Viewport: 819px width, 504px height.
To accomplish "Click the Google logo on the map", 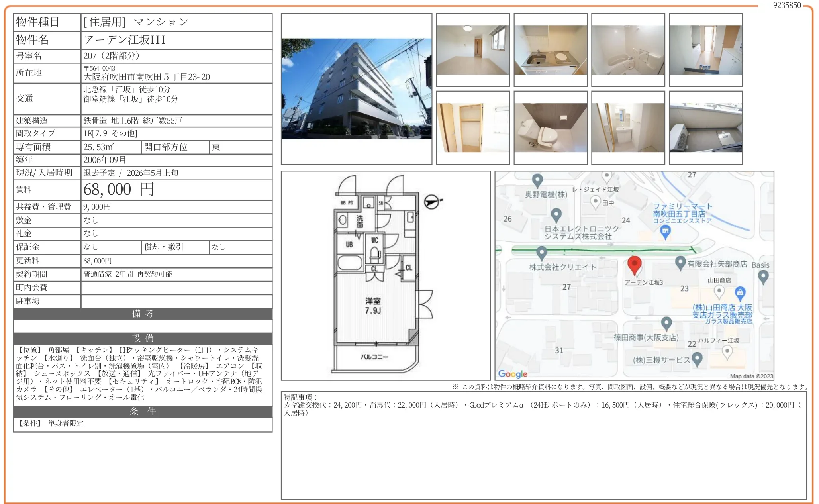I will click(x=513, y=374).
